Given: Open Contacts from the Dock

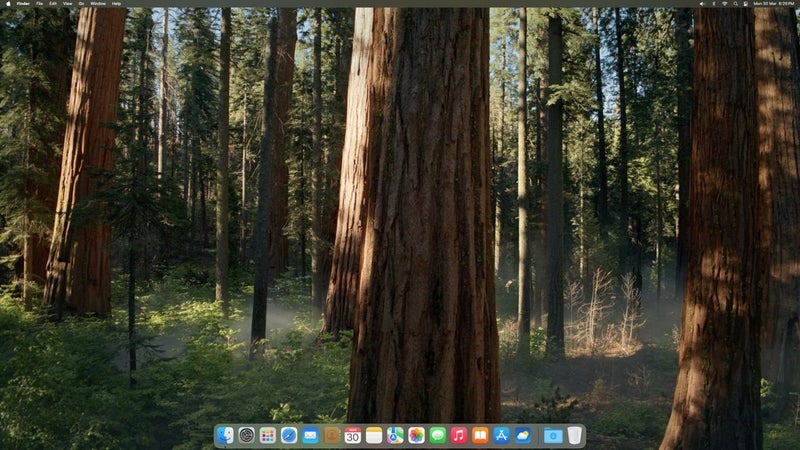Looking at the screenshot, I should pyautogui.click(x=332, y=435).
